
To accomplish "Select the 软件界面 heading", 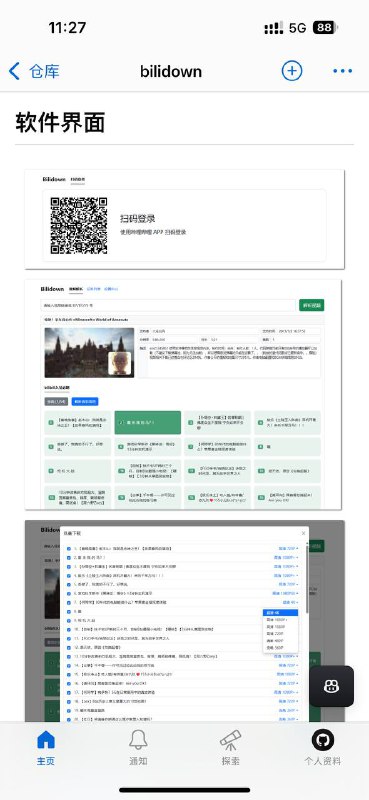I will tap(60, 123).
